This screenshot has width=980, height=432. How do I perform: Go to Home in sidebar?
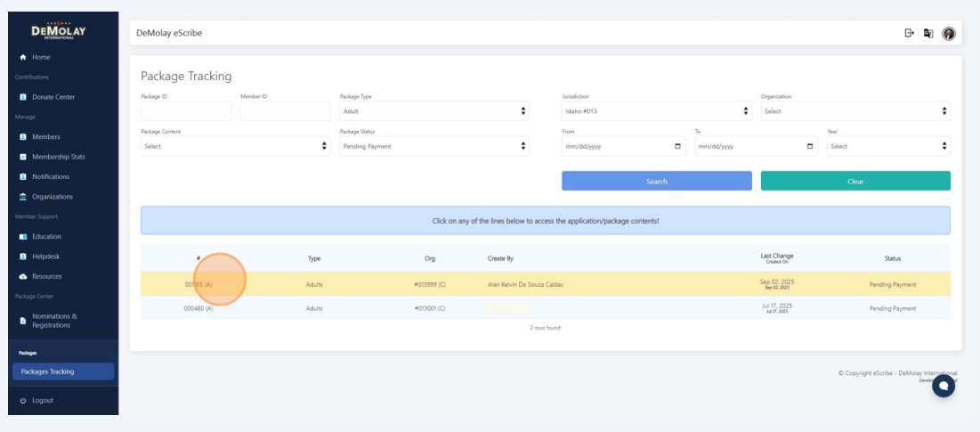41,57
